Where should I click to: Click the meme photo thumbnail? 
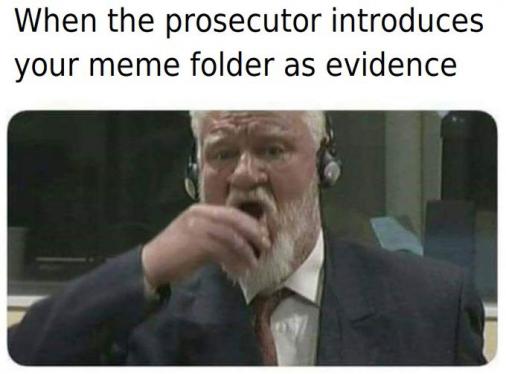pos(252,238)
